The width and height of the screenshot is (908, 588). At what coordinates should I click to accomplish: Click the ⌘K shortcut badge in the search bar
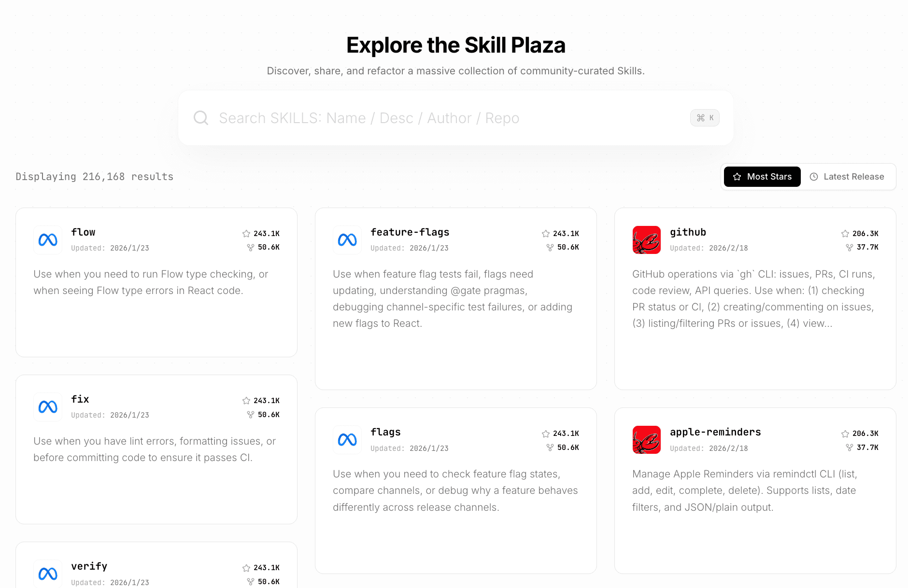click(705, 117)
